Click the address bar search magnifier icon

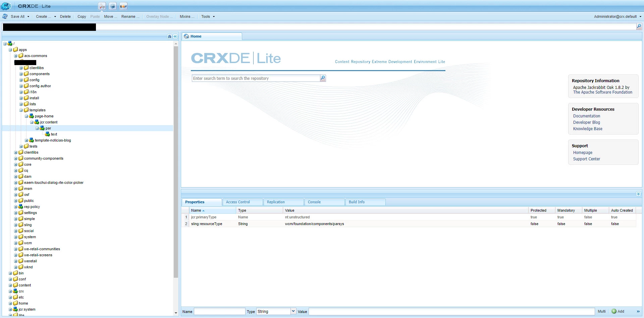[x=639, y=26]
